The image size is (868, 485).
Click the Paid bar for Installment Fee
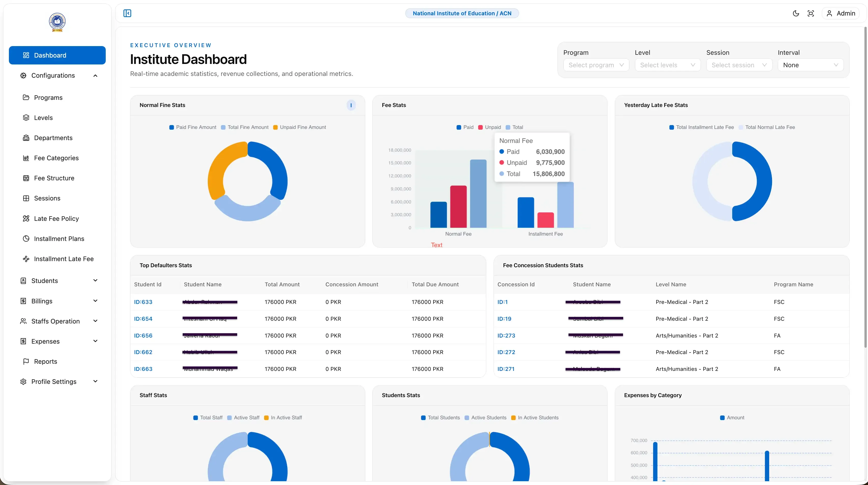pos(526,212)
